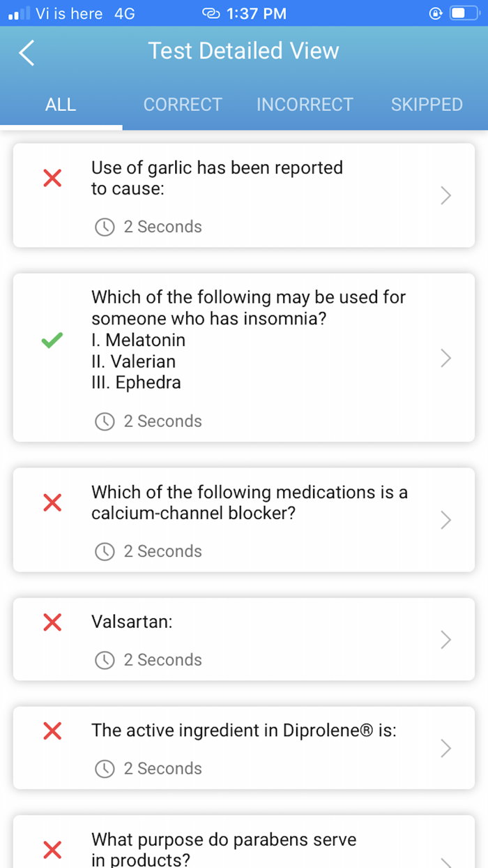The image size is (488, 868).
Task: Switch to the CORRECT tab
Action: 183,104
